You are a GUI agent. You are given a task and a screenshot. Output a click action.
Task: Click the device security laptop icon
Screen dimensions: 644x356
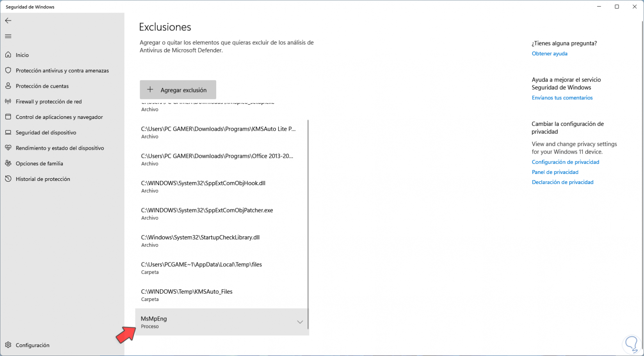tap(8, 133)
